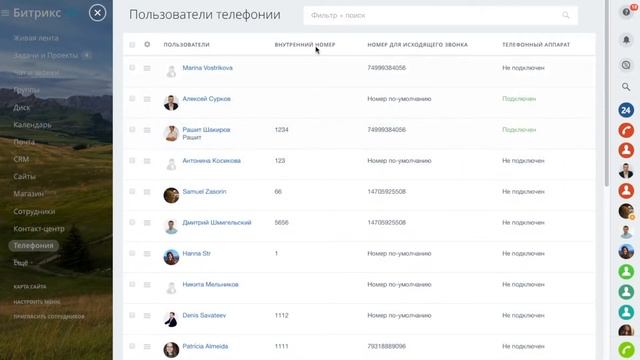
Task: Open Живая лента in the left menu
Action: [36, 38]
